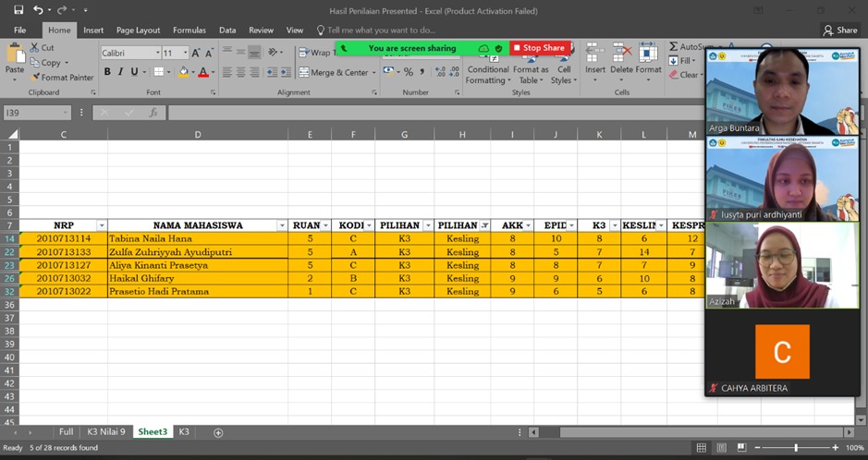868x460 pixels.
Task: Open the Page Layout ribbon tab
Action: click(x=138, y=30)
